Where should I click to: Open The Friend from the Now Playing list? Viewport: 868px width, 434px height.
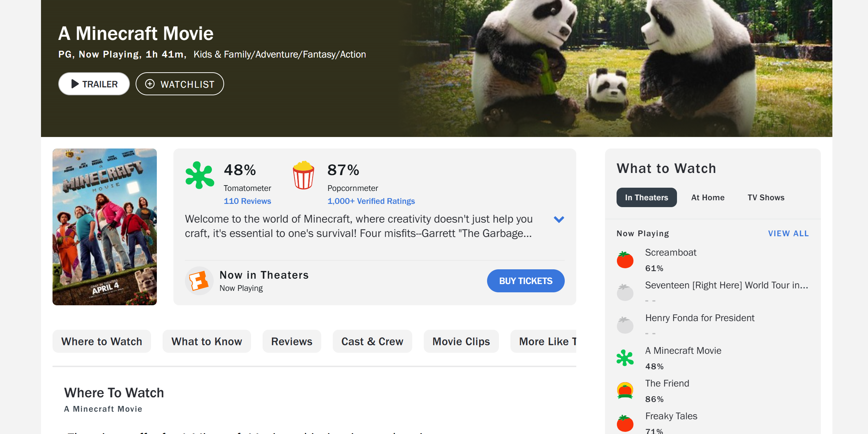667,383
